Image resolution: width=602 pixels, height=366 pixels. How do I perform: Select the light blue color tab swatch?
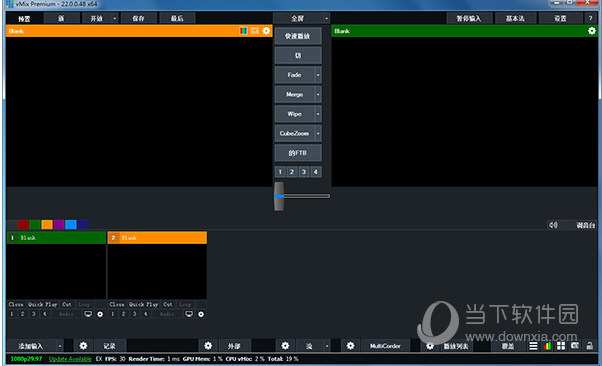point(71,224)
